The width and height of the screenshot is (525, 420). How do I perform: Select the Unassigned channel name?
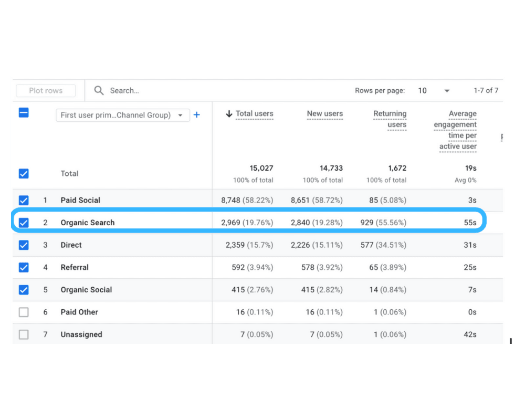(81, 334)
